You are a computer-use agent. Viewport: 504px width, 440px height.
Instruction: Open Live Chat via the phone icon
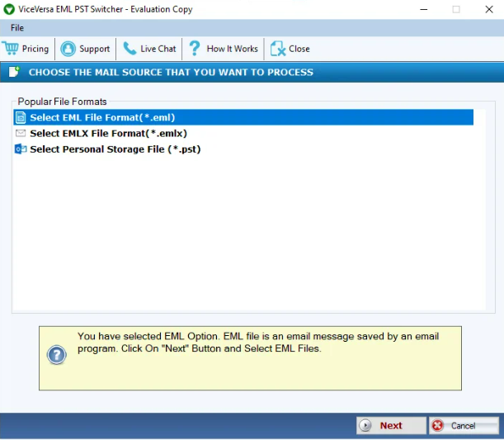click(130, 49)
